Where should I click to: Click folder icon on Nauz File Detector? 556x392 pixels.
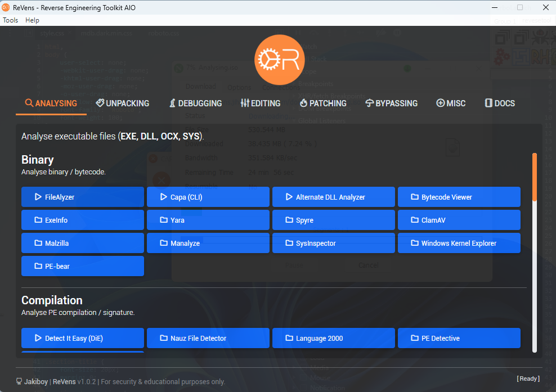click(164, 338)
